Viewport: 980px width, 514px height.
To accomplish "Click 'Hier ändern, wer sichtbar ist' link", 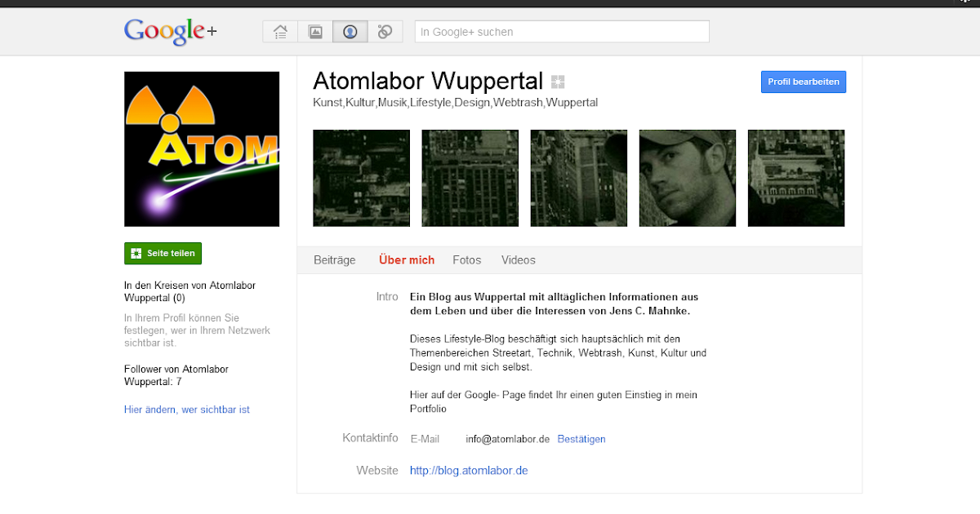I will pyautogui.click(x=187, y=410).
